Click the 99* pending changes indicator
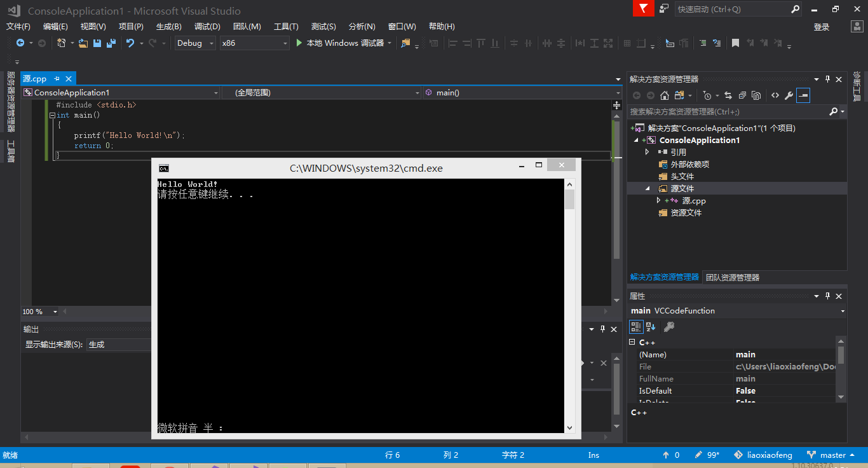 pos(707,455)
